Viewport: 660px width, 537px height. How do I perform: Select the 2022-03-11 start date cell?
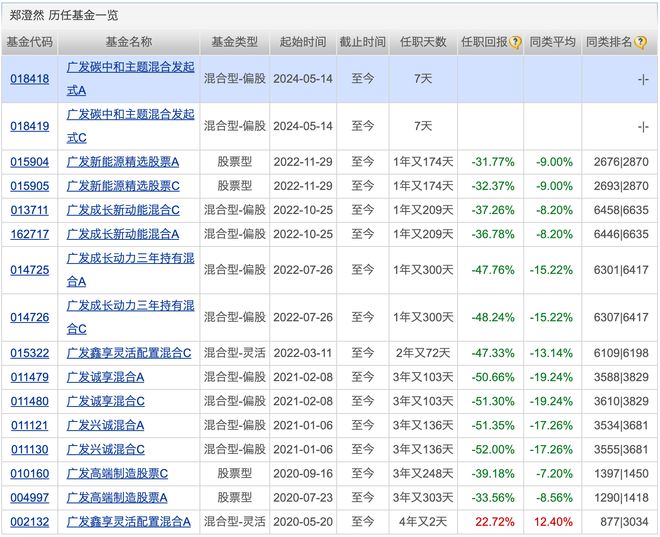click(303, 353)
